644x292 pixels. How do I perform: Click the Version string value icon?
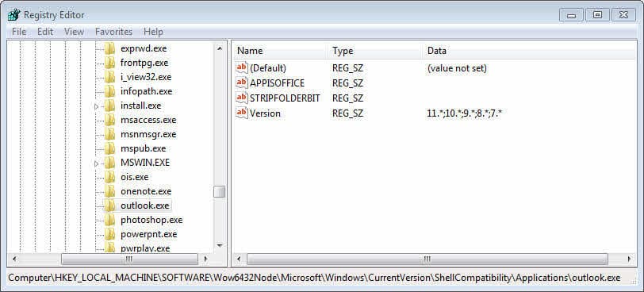click(x=242, y=113)
